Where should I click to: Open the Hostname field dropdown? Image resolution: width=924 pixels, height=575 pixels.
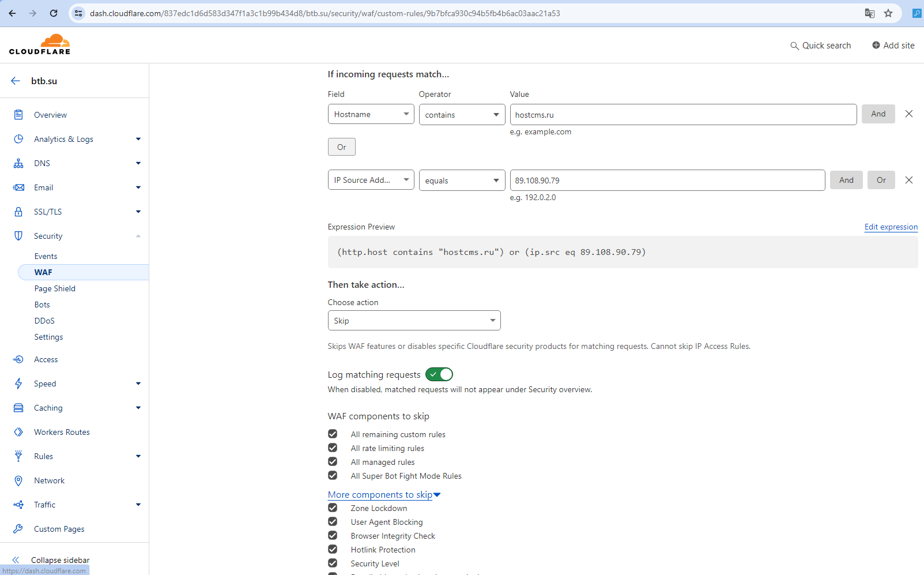[371, 114]
